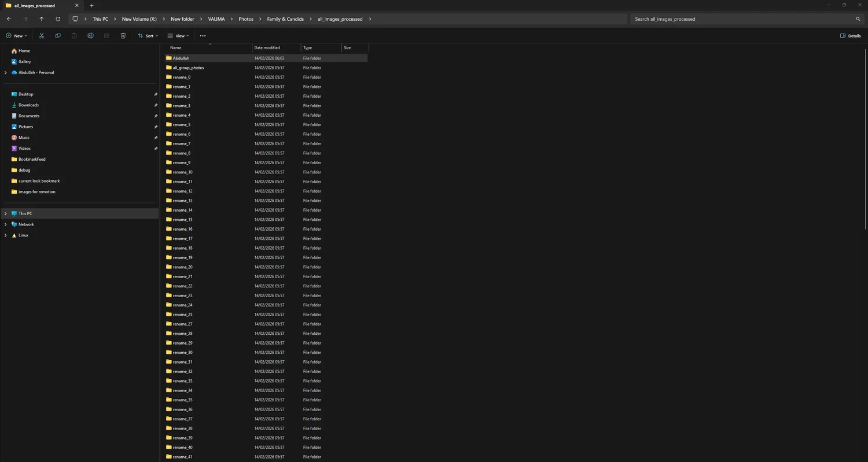Click the search magnifier icon
The image size is (868, 462).
858,19
